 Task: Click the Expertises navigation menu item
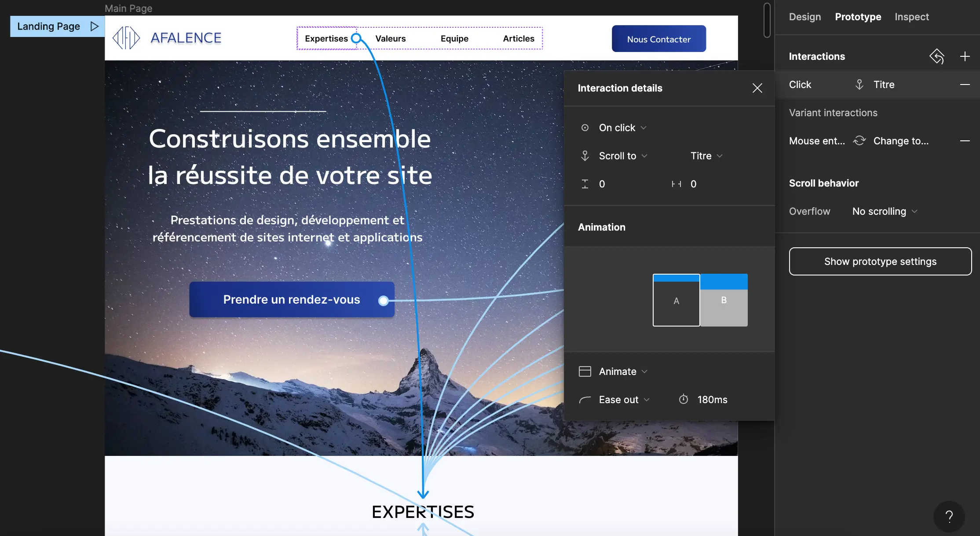[x=326, y=38]
